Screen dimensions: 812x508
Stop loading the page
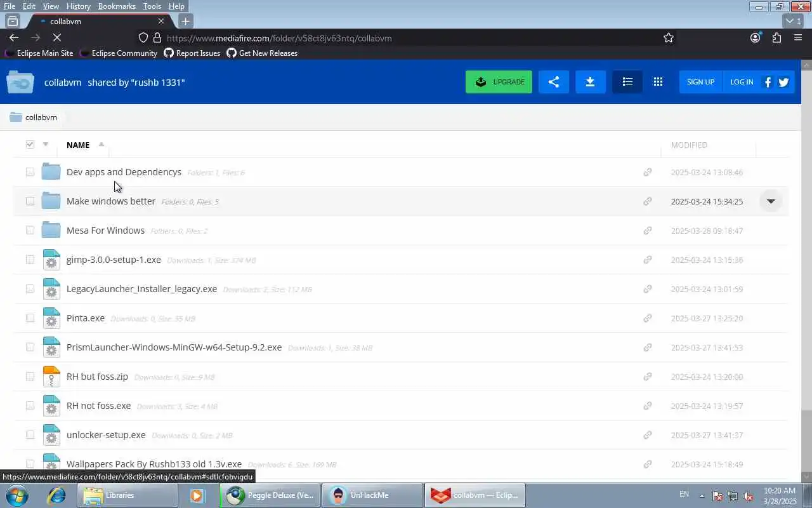[56, 38]
